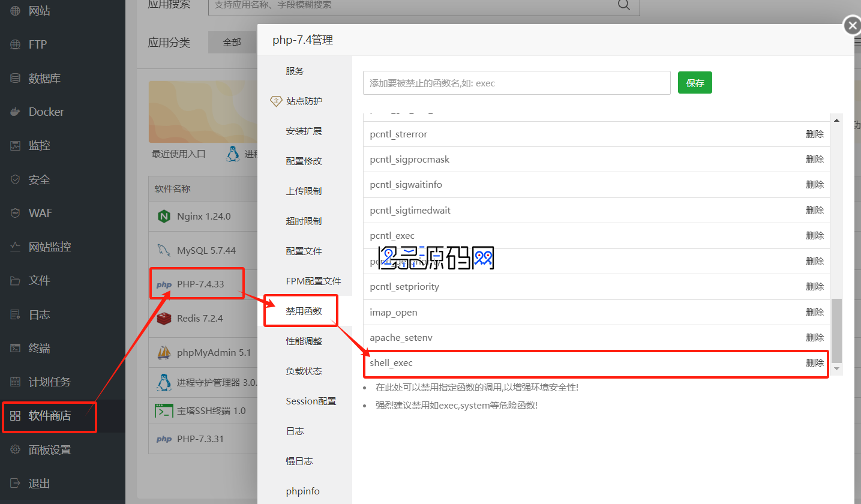The image size is (861, 504).
Task: Open the 性能调整 tab
Action: pyautogui.click(x=304, y=341)
